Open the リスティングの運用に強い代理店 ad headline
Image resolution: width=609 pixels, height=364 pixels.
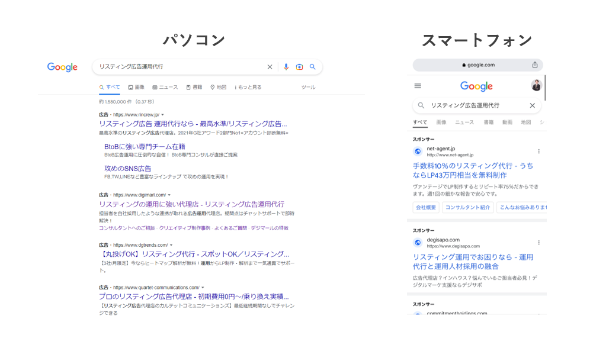[x=191, y=204]
